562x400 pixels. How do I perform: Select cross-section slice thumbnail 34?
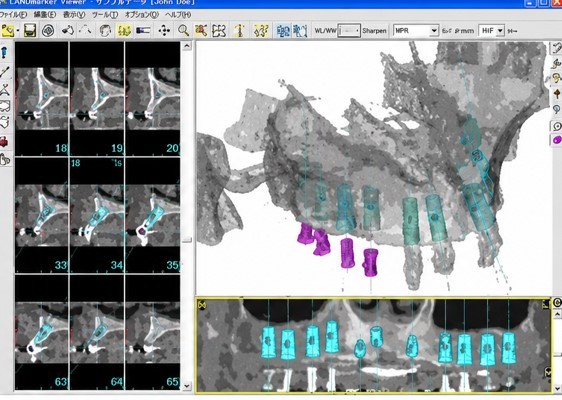click(x=97, y=215)
